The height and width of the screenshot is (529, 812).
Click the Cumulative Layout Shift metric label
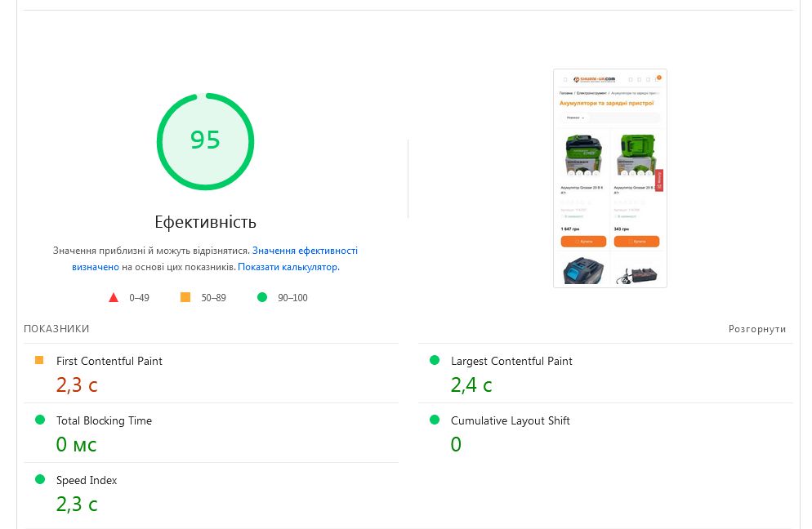510,420
